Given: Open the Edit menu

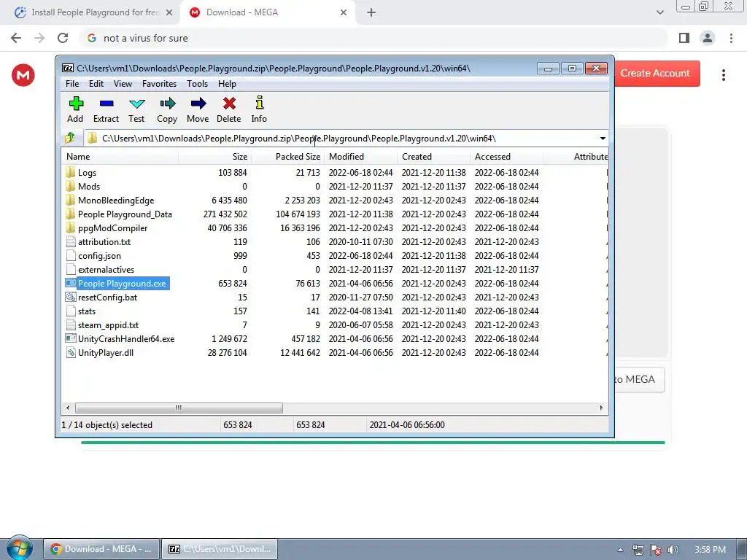Looking at the screenshot, I should click(96, 84).
